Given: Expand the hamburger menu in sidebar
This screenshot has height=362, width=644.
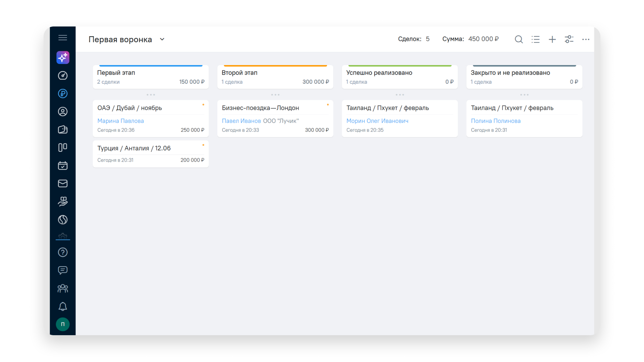Looking at the screenshot, I should point(63,38).
